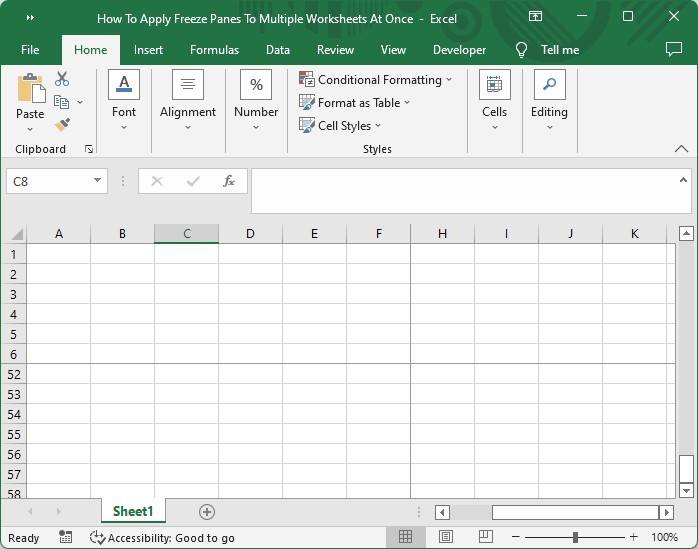
Task: Click the Format as Table icon
Action: pos(307,102)
